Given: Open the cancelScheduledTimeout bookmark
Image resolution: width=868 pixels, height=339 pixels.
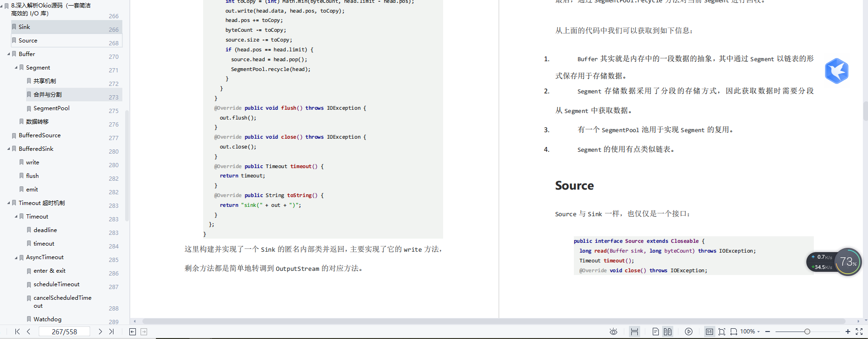Looking at the screenshot, I should click(63, 302).
